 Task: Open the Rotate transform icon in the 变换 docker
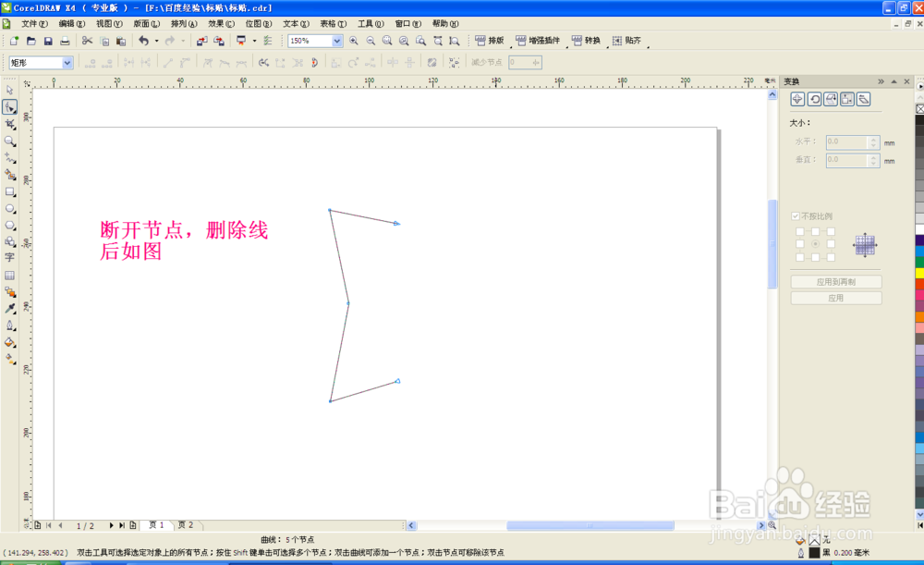(814, 98)
